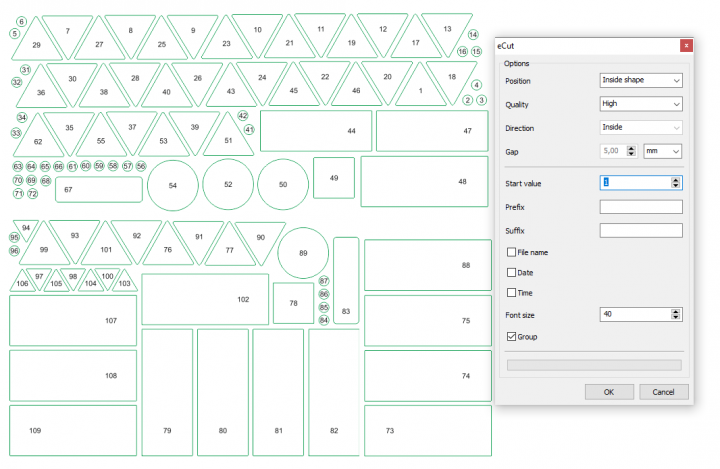
Task: Focus the Suffix input field
Action: click(640, 231)
